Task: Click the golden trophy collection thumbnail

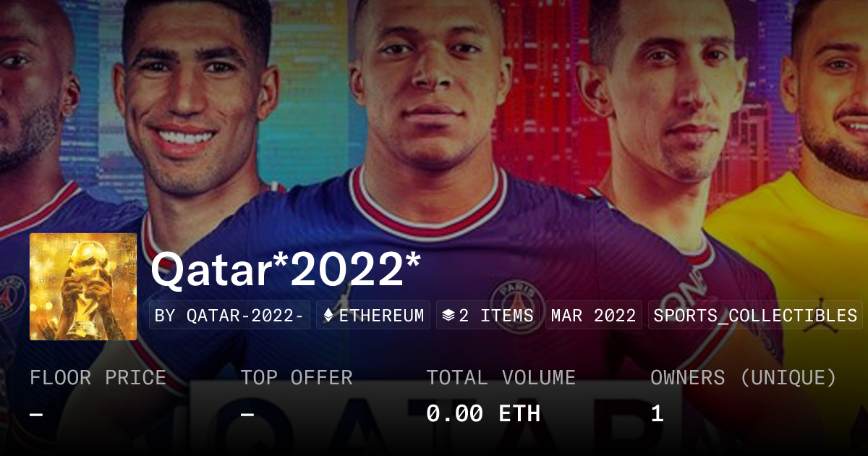Action: pyautogui.click(x=83, y=287)
